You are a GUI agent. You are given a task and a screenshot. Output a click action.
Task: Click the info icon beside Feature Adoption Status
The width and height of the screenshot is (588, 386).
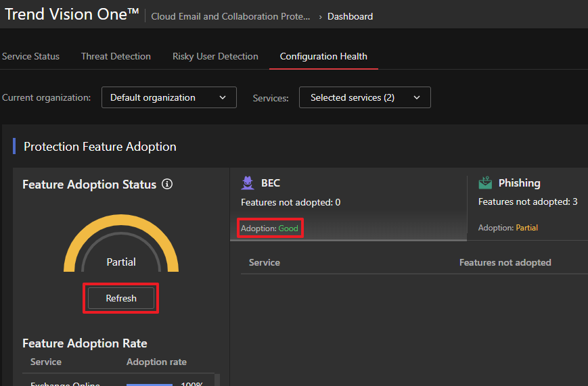(168, 185)
